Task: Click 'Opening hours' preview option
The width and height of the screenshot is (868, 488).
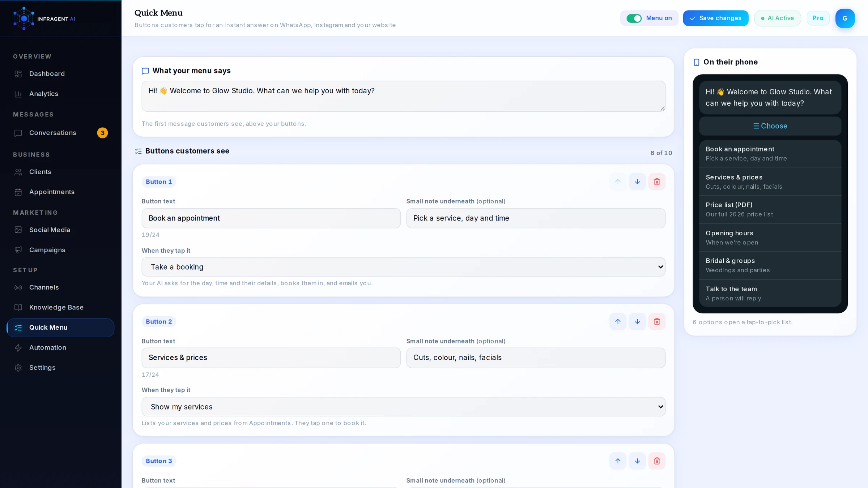Action: coord(770,237)
